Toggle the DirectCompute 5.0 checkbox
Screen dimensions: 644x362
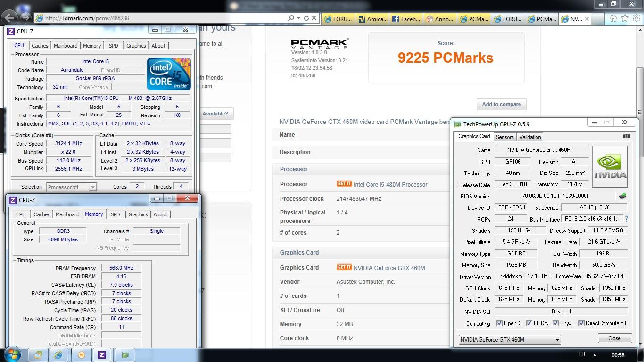pos(581,323)
